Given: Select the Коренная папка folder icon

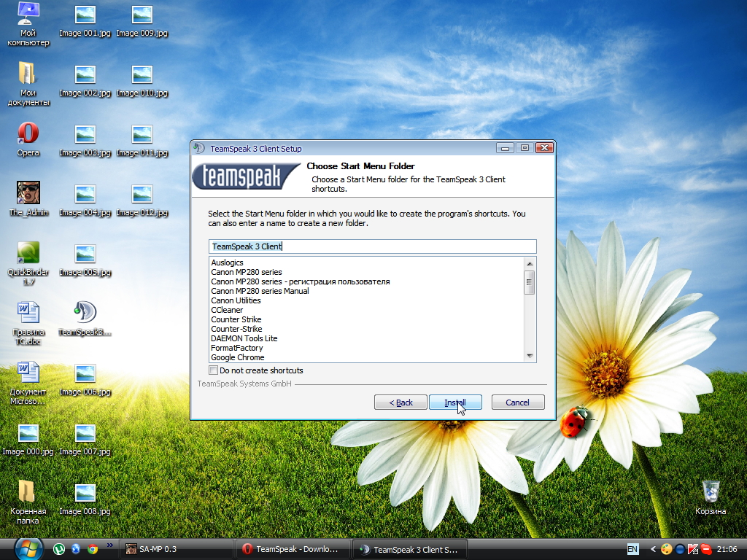Looking at the screenshot, I should [x=28, y=503].
